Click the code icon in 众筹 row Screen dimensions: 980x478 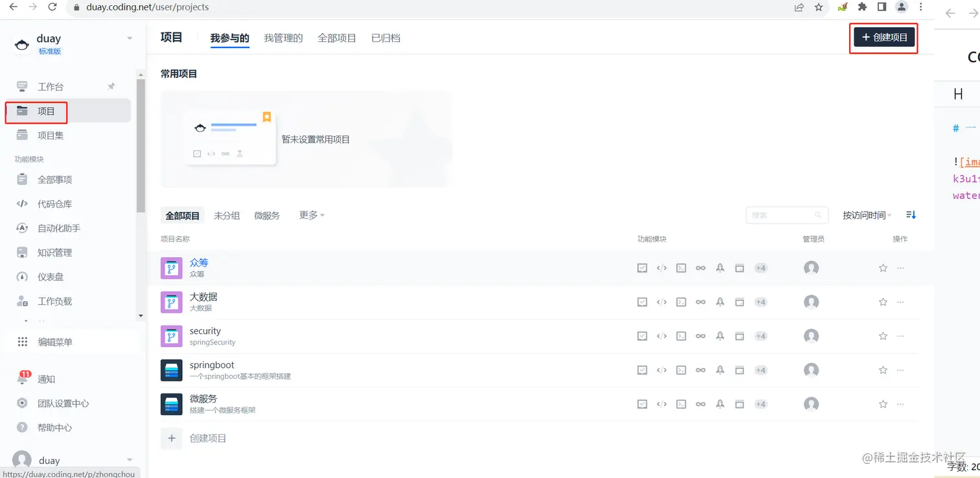pyautogui.click(x=662, y=267)
